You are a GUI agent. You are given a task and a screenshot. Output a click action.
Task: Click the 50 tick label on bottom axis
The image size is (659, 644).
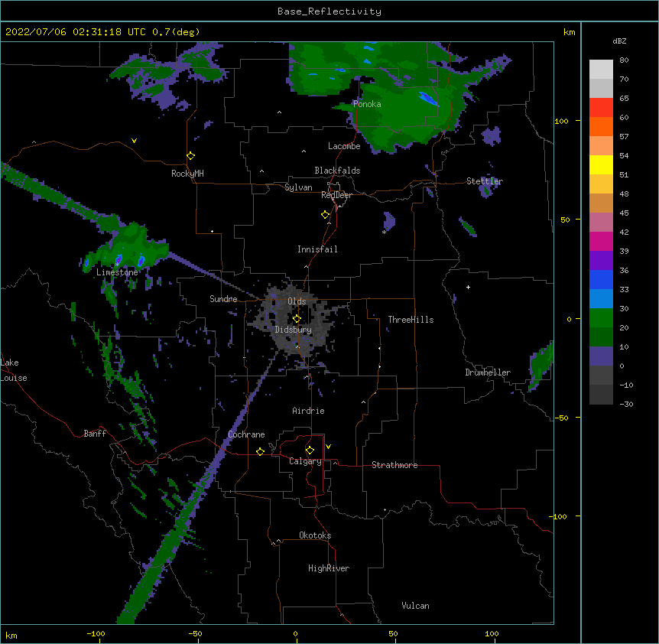(x=393, y=633)
